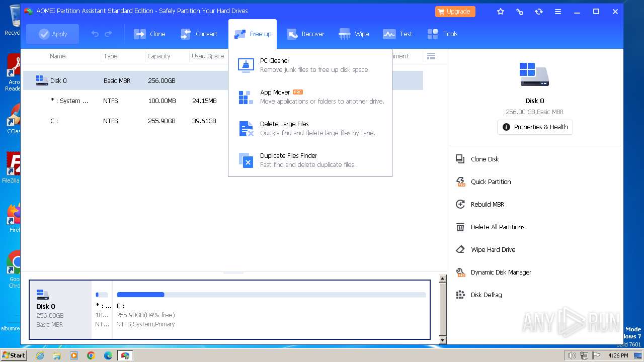Click the Properties & Health button
Screen dimensions: 644x362
pos(535,127)
